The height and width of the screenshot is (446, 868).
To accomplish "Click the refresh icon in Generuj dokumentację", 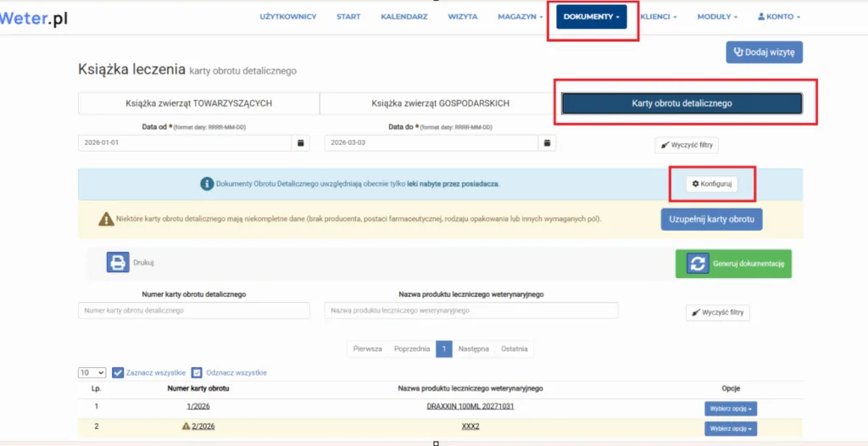I will [x=698, y=263].
